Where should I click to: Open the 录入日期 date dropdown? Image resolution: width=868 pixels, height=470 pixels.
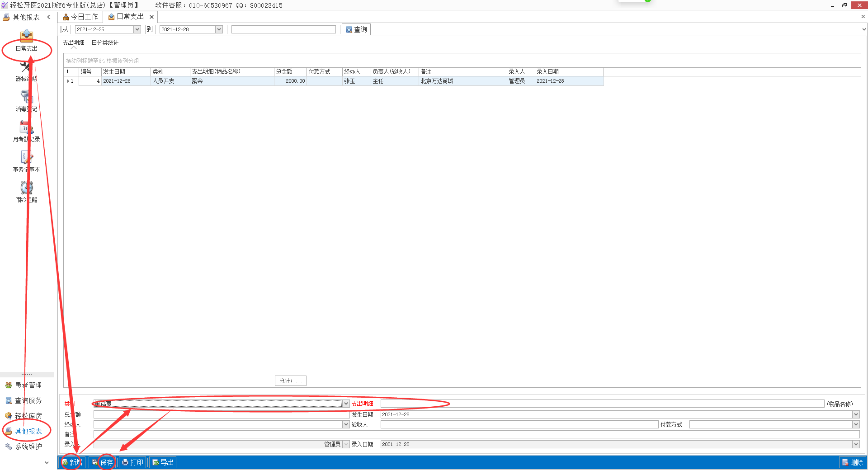855,444
